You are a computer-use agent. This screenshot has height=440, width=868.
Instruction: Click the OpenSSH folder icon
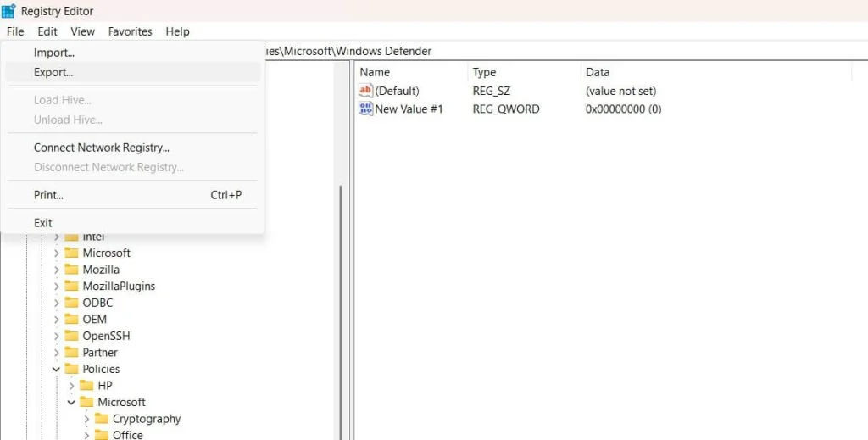pos(71,336)
